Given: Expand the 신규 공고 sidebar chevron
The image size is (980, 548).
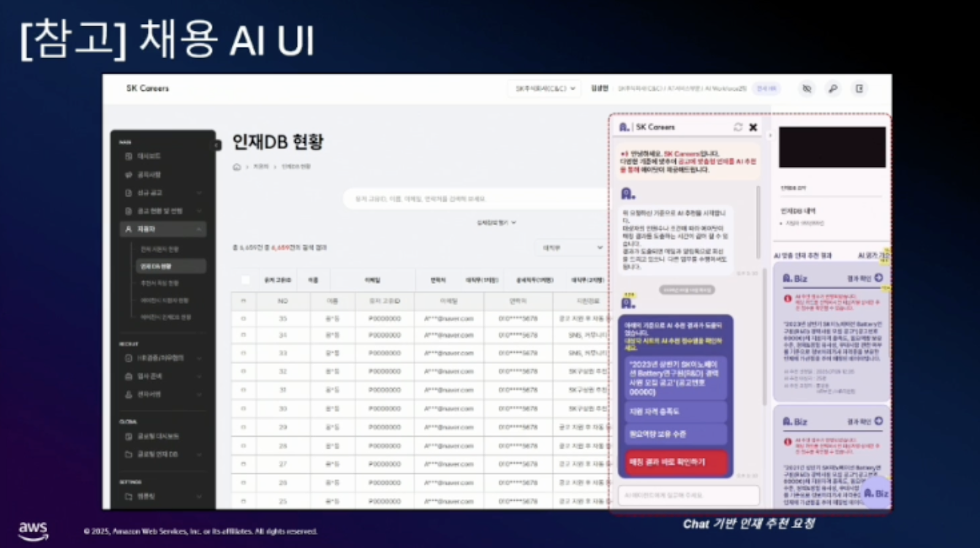Looking at the screenshot, I should [x=199, y=193].
